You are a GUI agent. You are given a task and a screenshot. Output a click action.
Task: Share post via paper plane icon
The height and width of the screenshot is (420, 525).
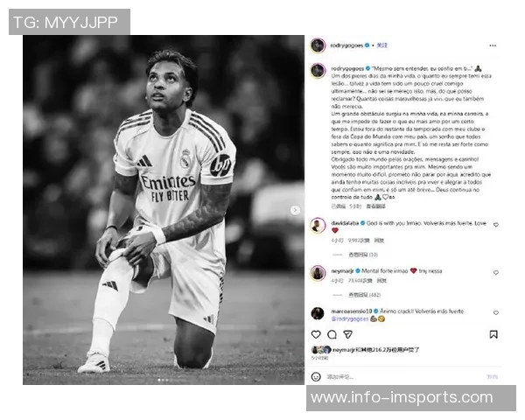pyautogui.click(x=348, y=334)
